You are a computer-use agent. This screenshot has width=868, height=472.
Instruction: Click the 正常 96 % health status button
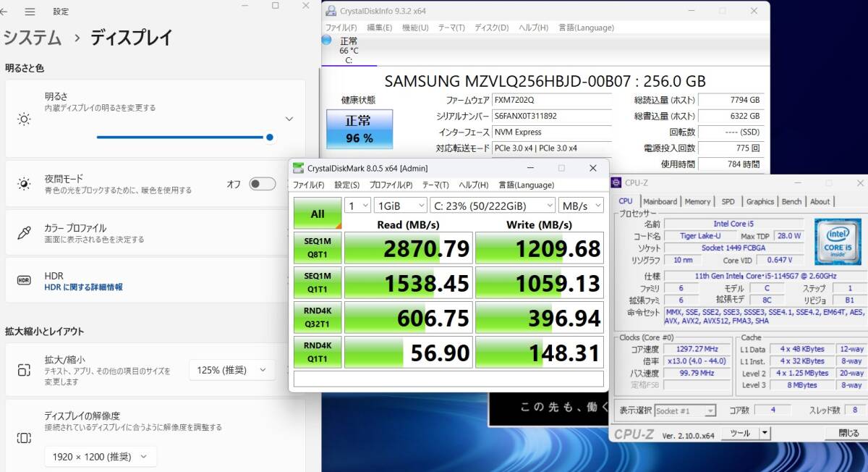pos(359,129)
